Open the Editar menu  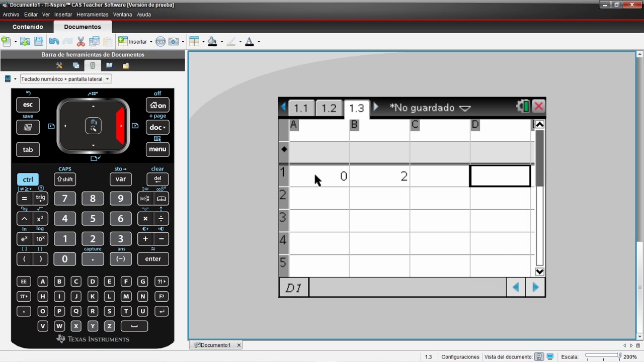[x=31, y=15]
